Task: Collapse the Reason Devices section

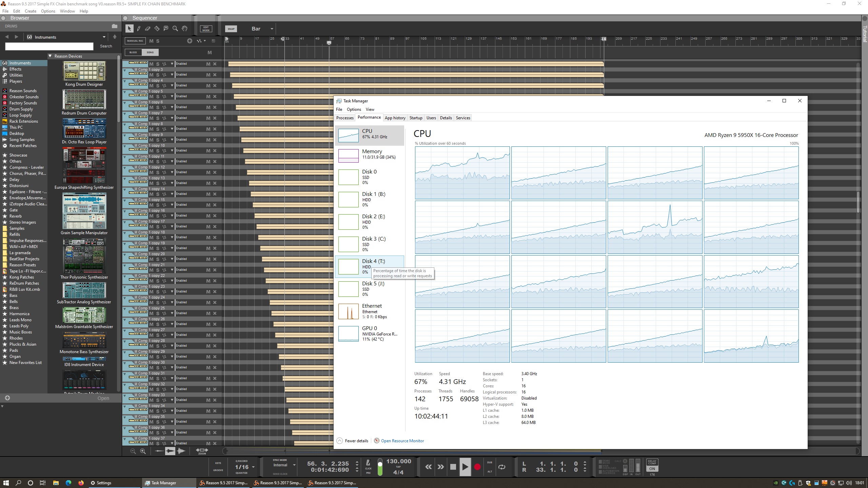Action: coord(50,56)
